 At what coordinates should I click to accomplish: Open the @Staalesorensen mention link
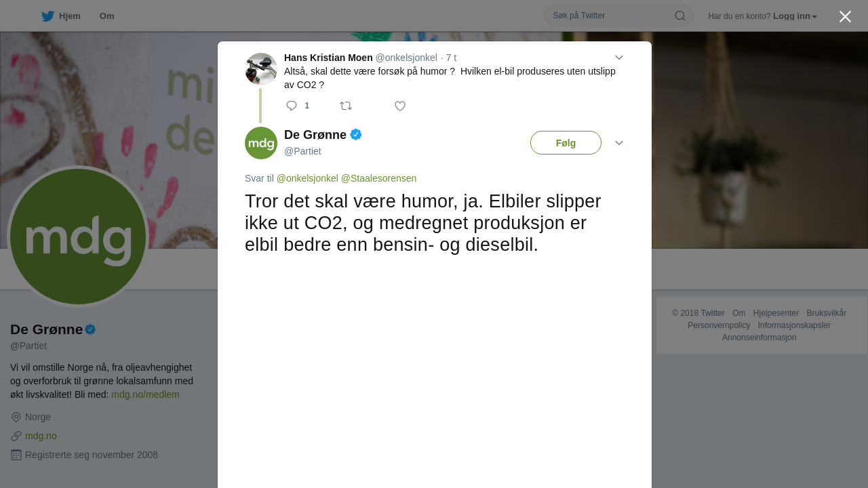pyautogui.click(x=378, y=178)
